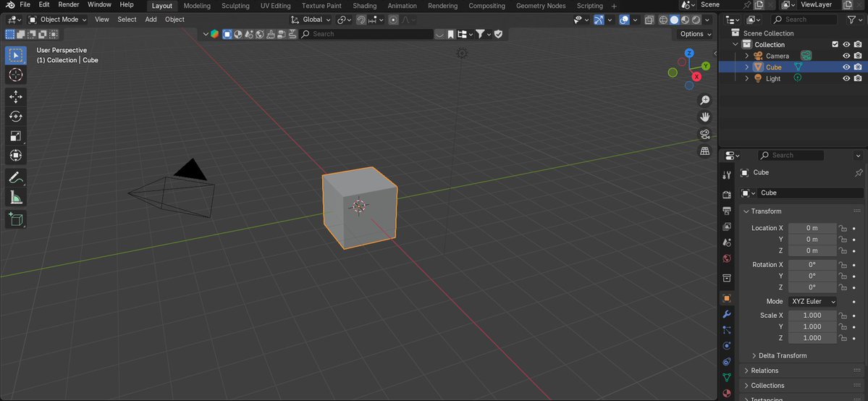Open the Options dropdown in viewport
The height and width of the screenshot is (401, 868).
(x=695, y=34)
